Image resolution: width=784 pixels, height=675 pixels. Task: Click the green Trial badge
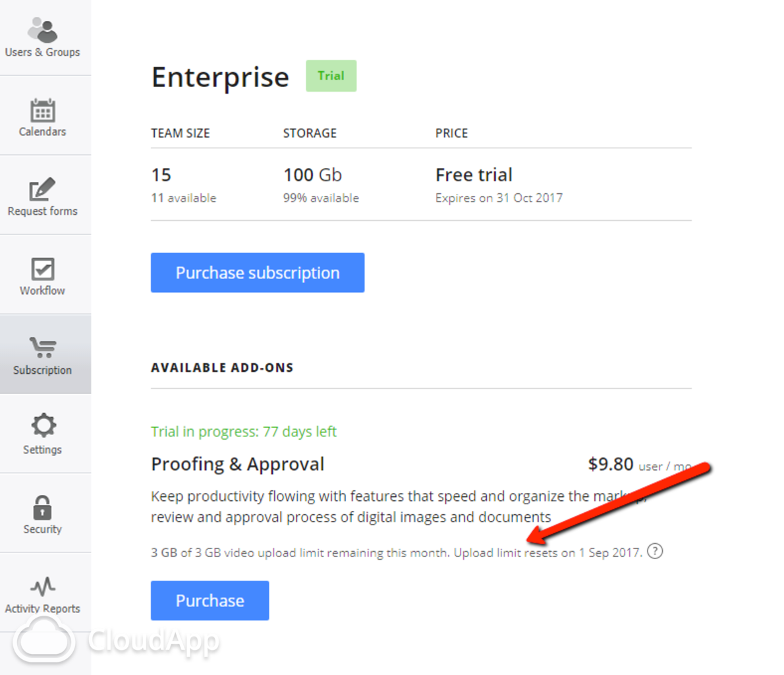coord(331,76)
